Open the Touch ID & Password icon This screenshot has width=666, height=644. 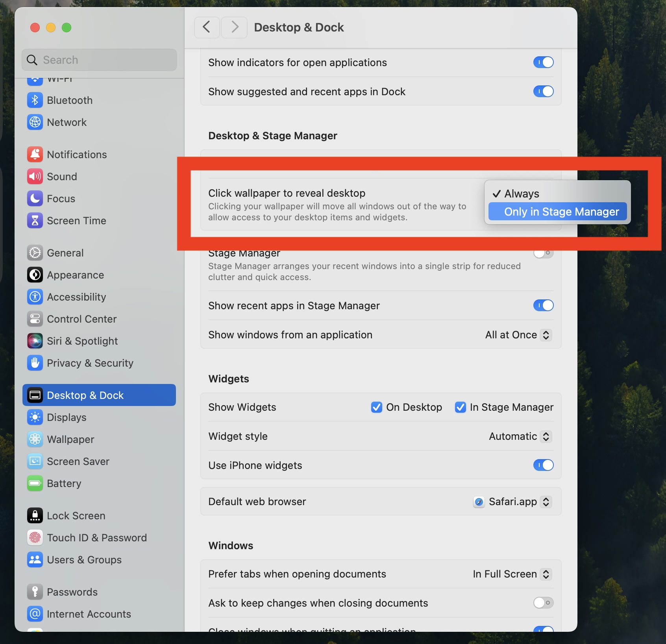click(35, 538)
